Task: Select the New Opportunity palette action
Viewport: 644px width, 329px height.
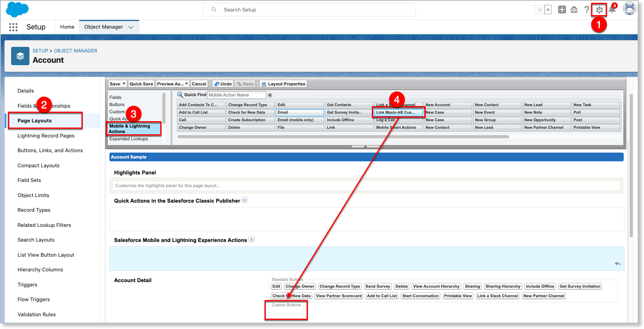Action: click(547, 120)
